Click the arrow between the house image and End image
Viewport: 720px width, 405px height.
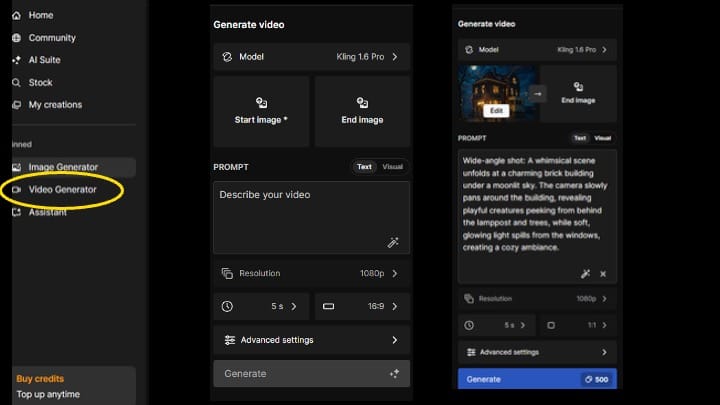[537, 94]
